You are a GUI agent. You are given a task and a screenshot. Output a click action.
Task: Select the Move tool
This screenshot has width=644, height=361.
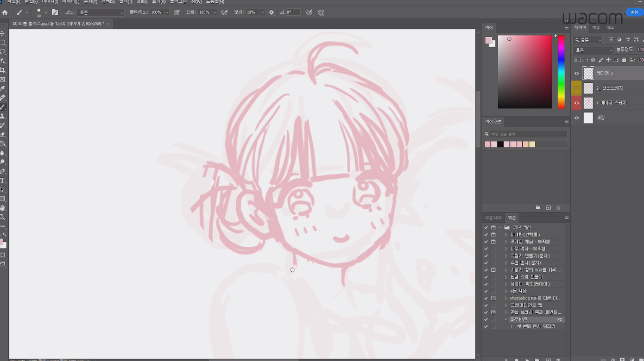click(3, 33)
